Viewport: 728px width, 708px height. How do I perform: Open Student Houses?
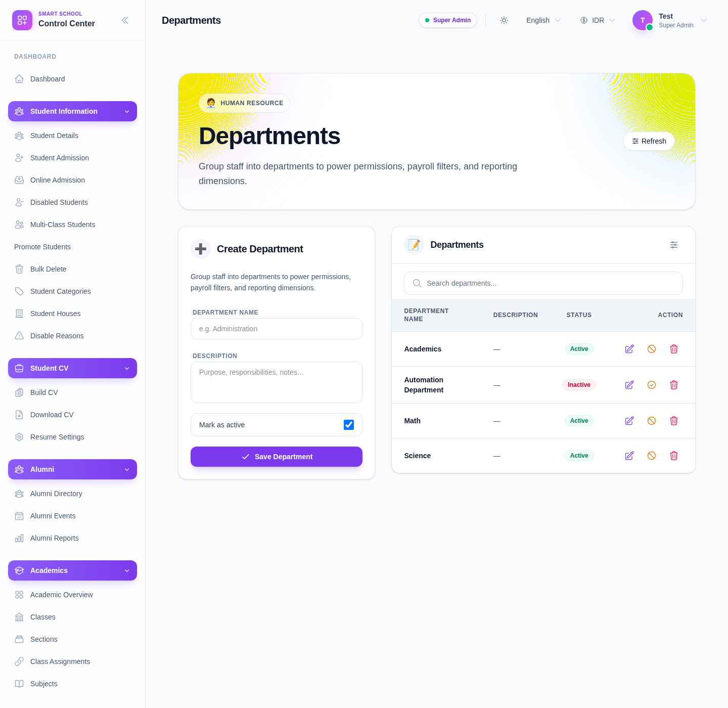click(72, 314)
